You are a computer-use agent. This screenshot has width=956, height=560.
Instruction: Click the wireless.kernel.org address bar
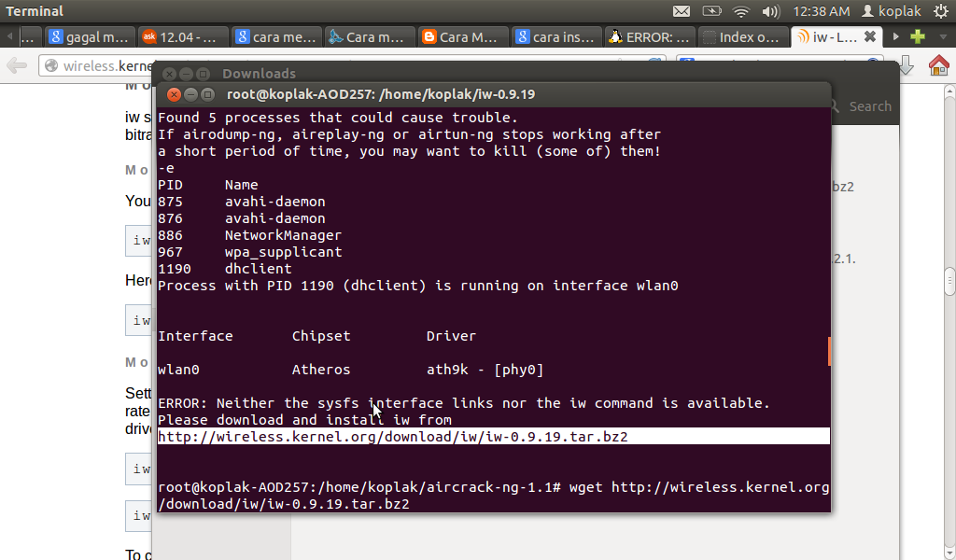click(97, 66)
